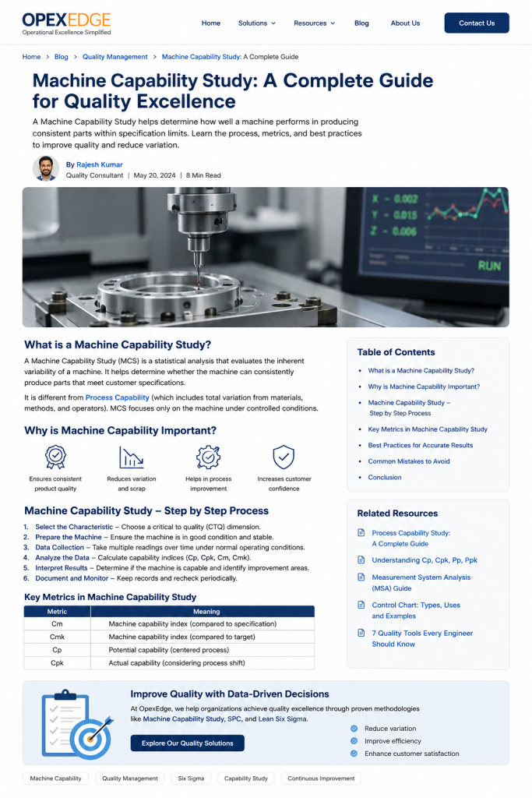The height and width of the screenshot is (798, 532).
Task: Click document icon beside Understanding Cp, Cpk resource
Action: (361, 560)
